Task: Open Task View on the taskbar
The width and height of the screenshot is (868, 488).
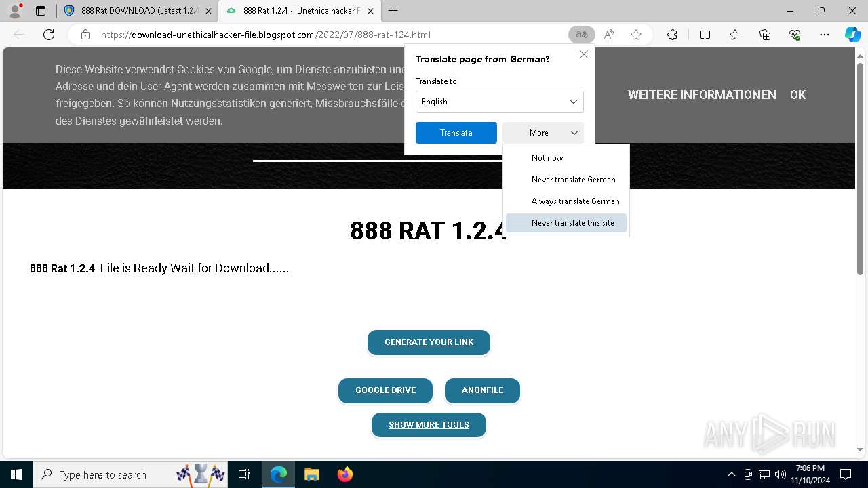Action: tap(244, 474)
